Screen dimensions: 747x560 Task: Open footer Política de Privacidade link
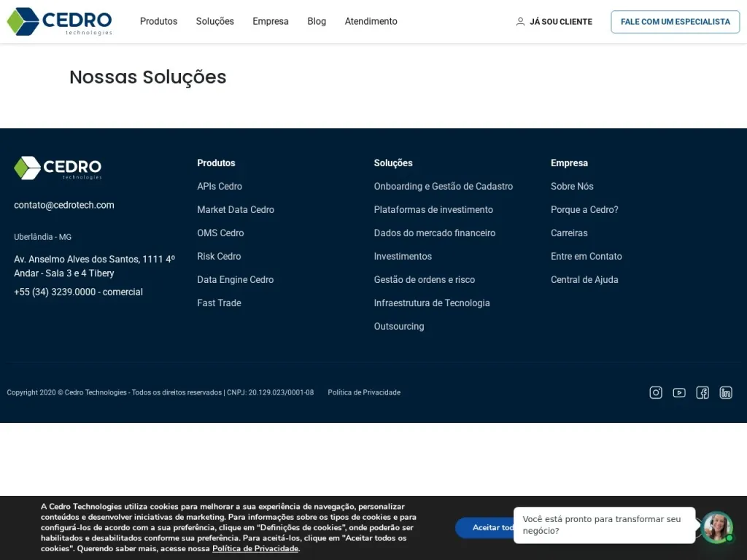pyautogui.click(x=364, y=392)
